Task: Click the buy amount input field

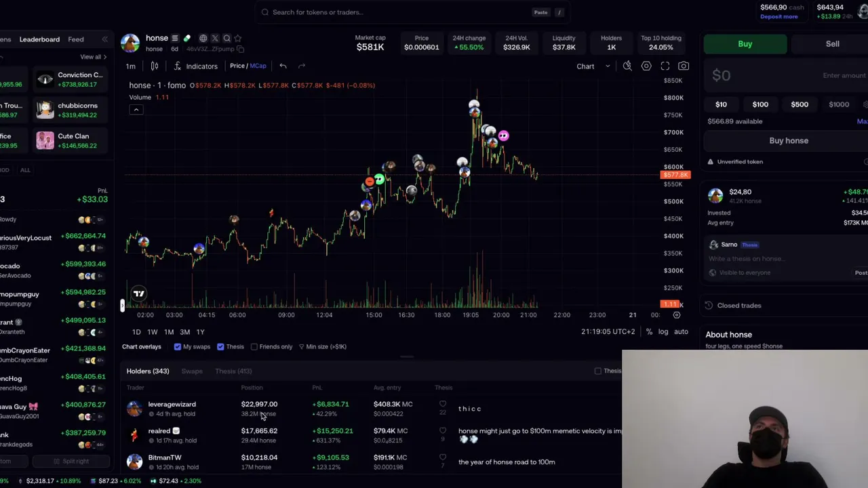Action: point(787,75)
